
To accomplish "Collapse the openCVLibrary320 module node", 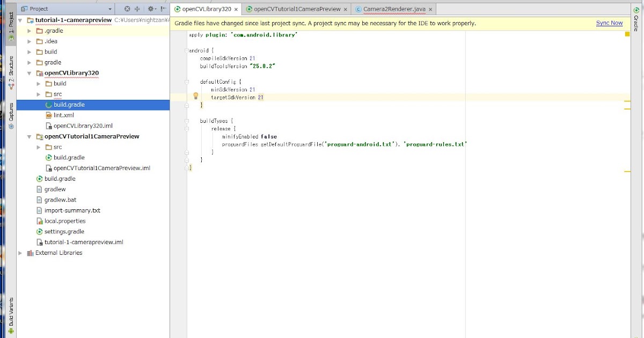I will click(29, 73).
